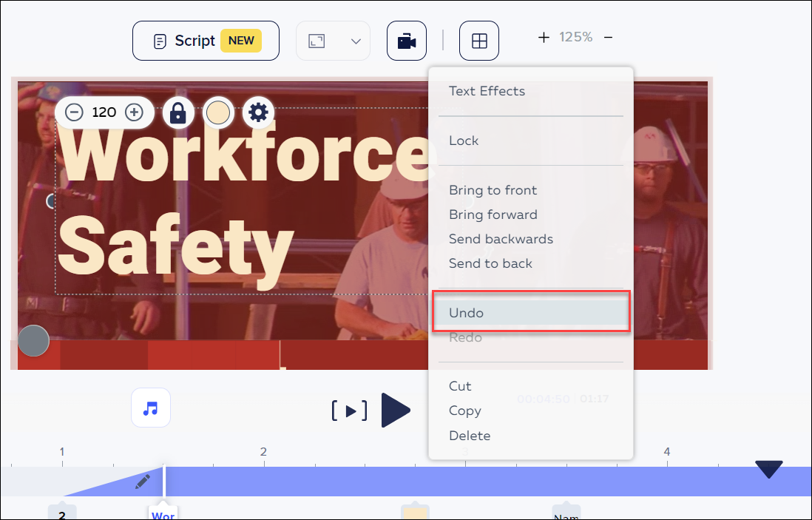Viewport: 812px width, 520px height.
Task: Open the Script panel button
Action: (206, 41)
